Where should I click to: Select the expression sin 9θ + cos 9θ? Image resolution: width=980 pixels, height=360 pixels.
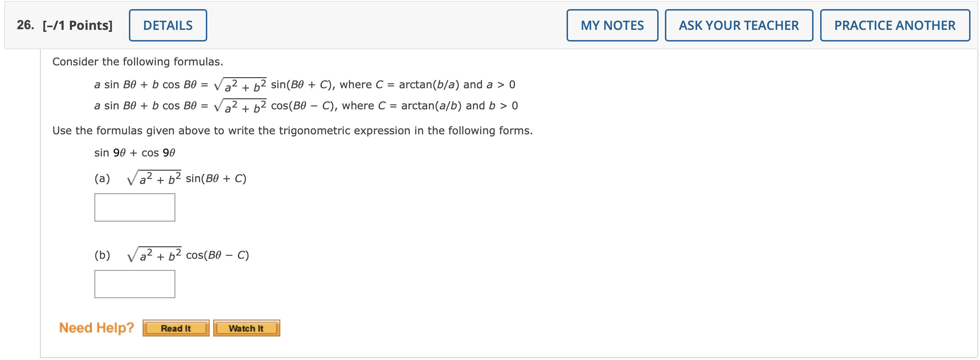click(135, 152)
